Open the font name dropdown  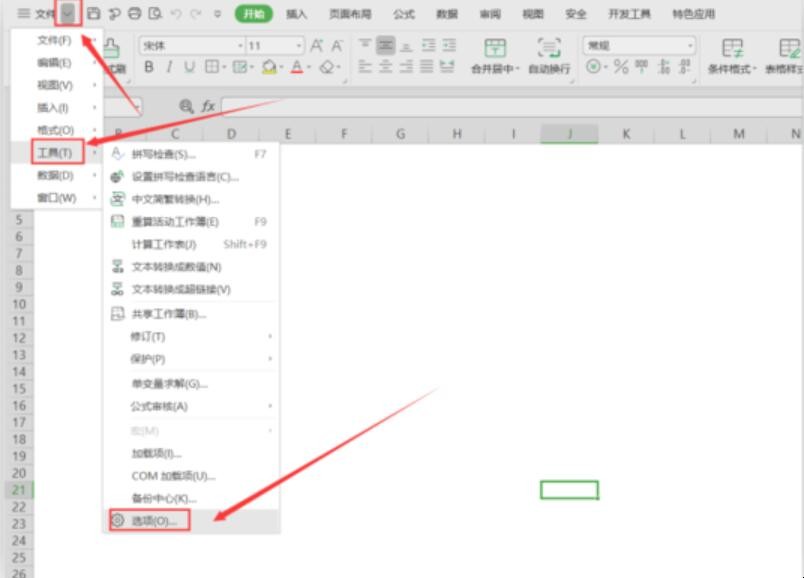point(240,46)
